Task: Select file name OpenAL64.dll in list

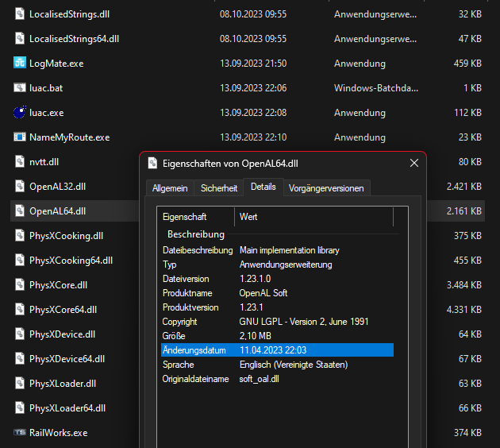Action: 58,211
